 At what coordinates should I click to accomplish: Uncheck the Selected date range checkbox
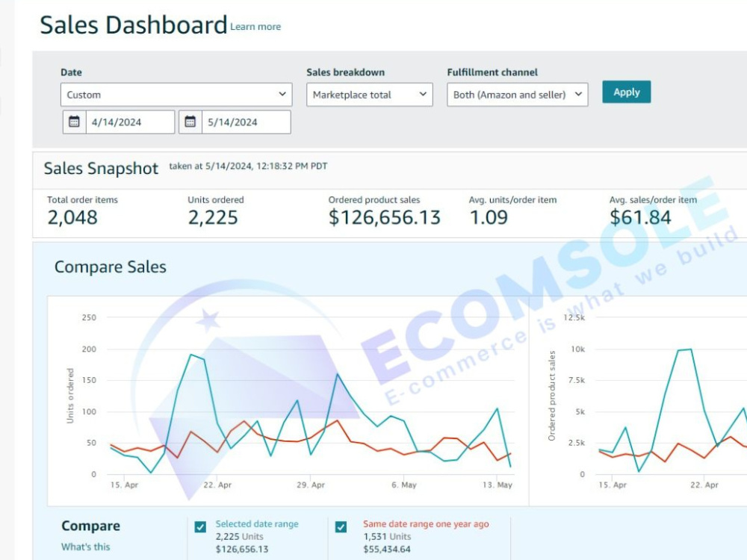click(200, 526)
